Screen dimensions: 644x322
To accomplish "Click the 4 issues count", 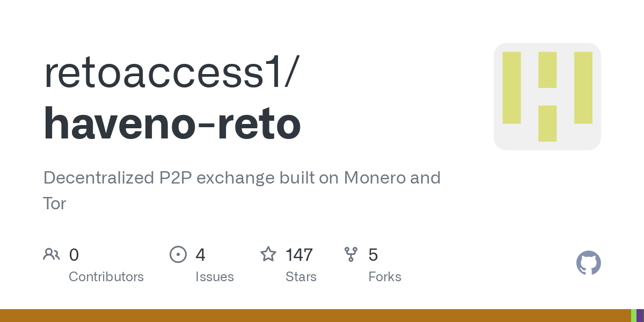I will coord(200,255).
